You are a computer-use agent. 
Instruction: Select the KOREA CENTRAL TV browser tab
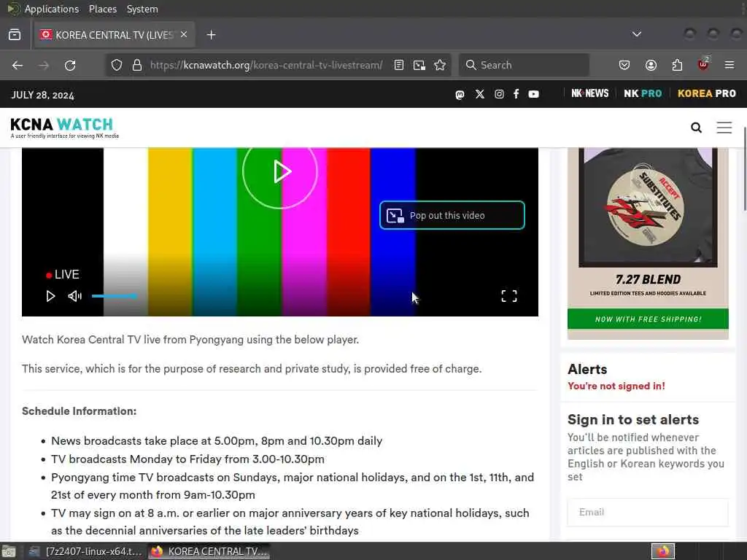click(115, 35)
